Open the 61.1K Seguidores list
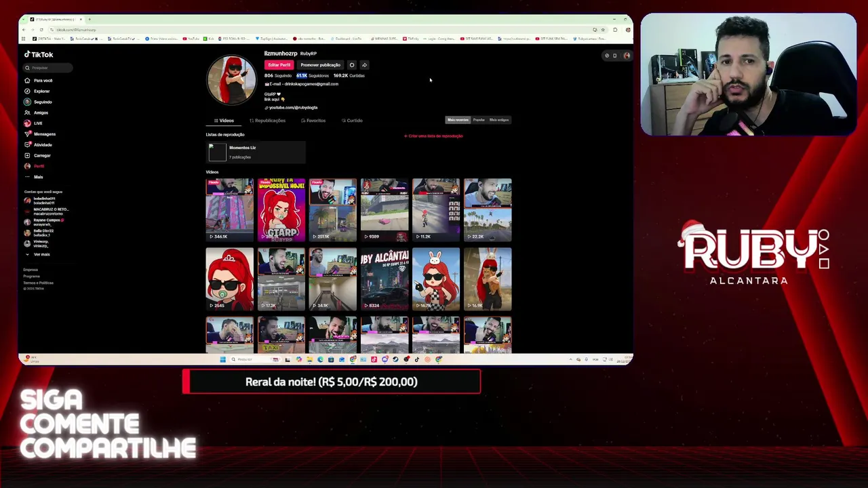This screenshot has height=488, width=868. click(x=313, y=76)
